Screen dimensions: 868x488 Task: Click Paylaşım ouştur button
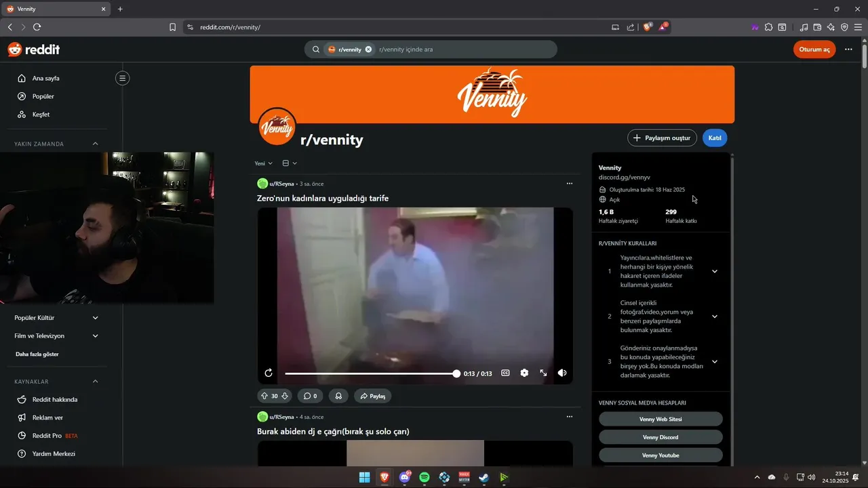click(662, 138)
